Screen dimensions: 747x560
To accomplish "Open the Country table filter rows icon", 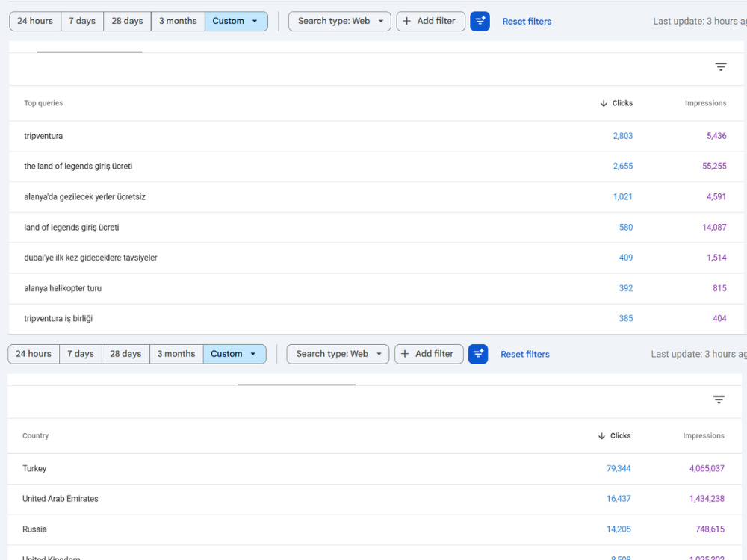I will coord(719,400).
